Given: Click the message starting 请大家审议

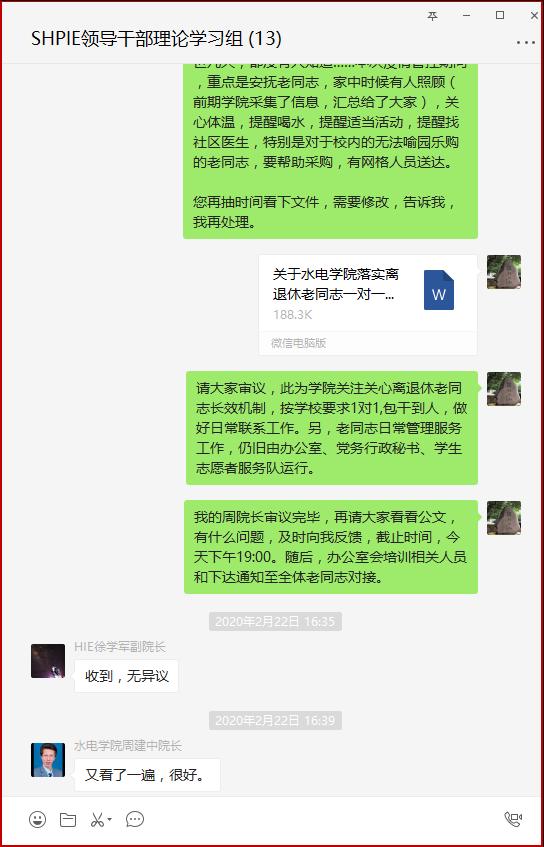Looking at the screenshot, I should (332, 428).
